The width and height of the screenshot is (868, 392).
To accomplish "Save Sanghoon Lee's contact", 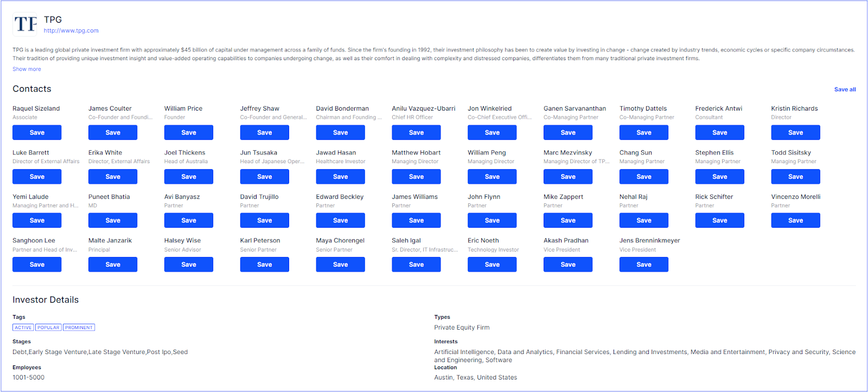I will click(37, 265).
